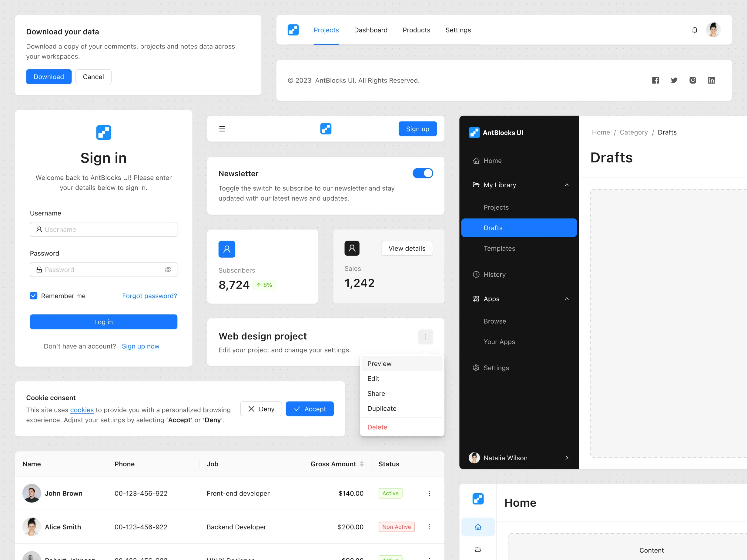Click the Forgot password link
This screenshot has width=747, height=560.
pyautogui.click(x=149, y=296)
